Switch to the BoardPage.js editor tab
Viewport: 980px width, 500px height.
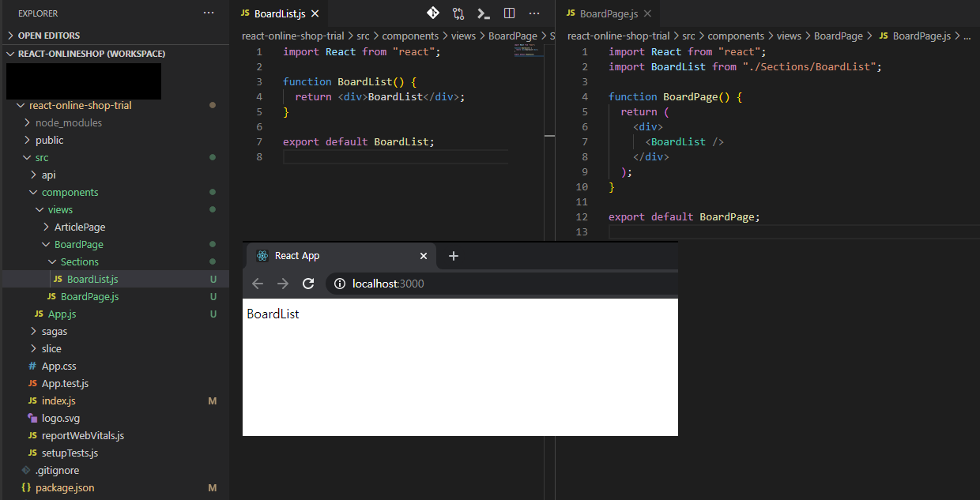click(609, 14)
